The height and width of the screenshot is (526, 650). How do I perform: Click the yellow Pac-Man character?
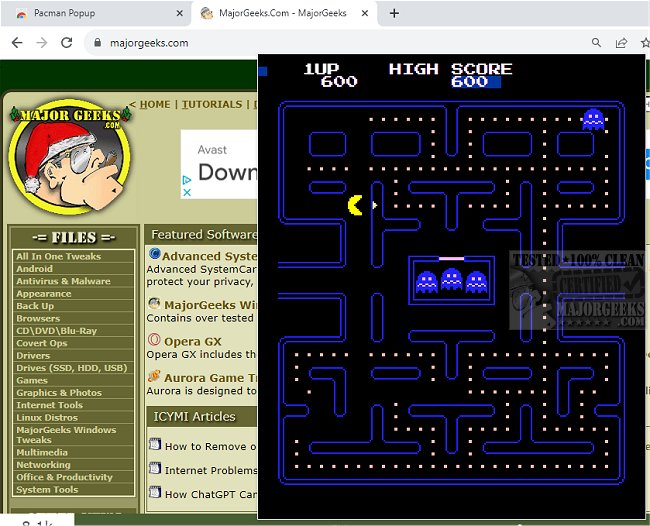355,205
